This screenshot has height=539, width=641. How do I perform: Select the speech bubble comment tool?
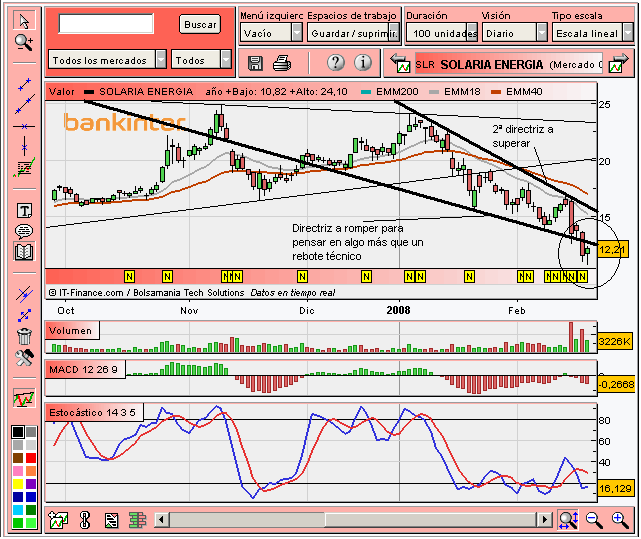tap(24, 231)
